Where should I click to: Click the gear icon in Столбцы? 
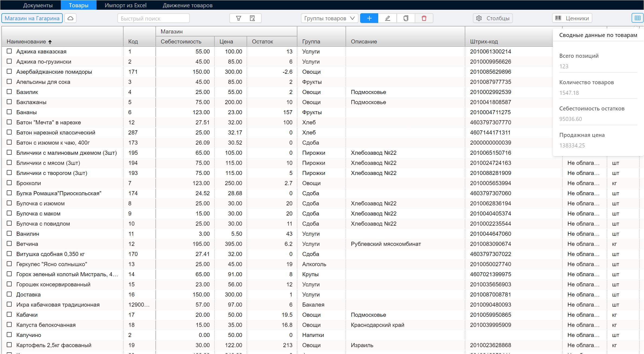pos(479,18)
